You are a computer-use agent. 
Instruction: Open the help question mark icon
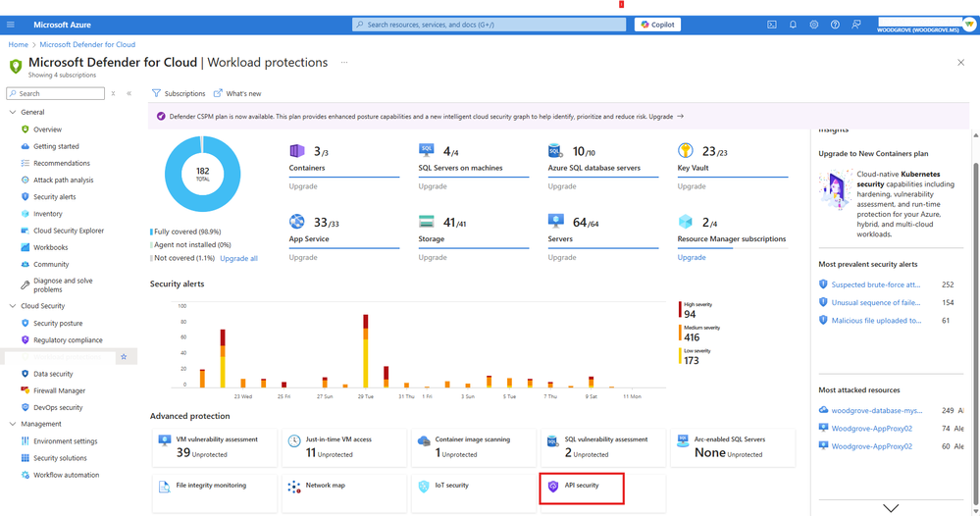(x=835, y=25)
